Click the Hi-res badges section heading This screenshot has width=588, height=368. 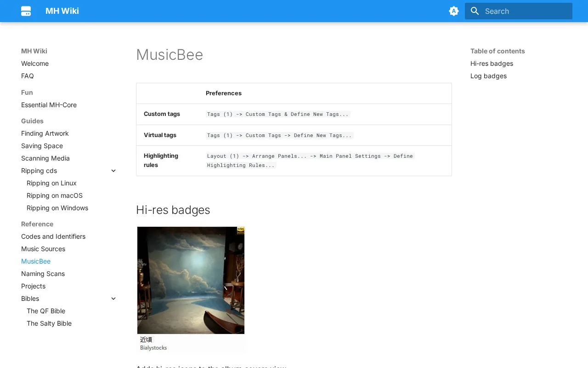(x=173, y=210)
